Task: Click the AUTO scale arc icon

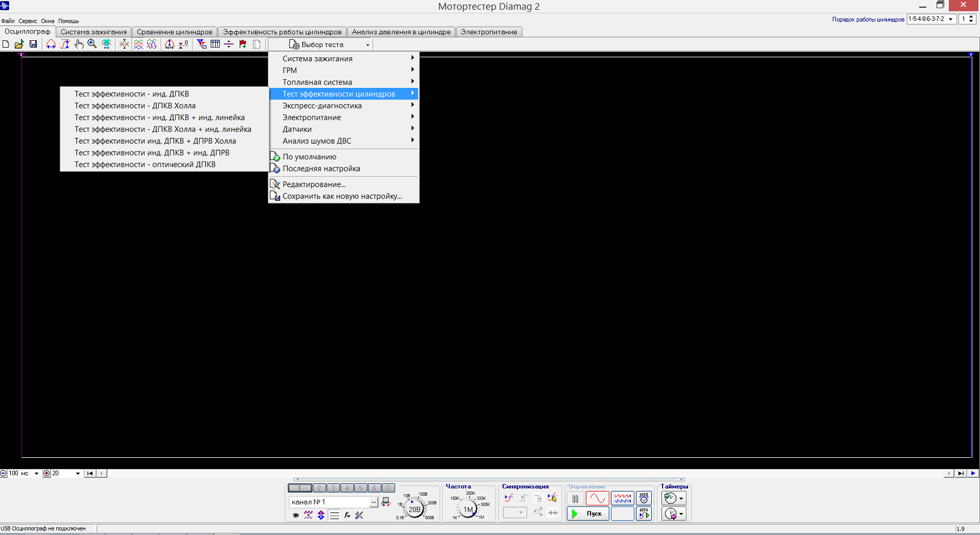Action: click(x=170, y=44)
